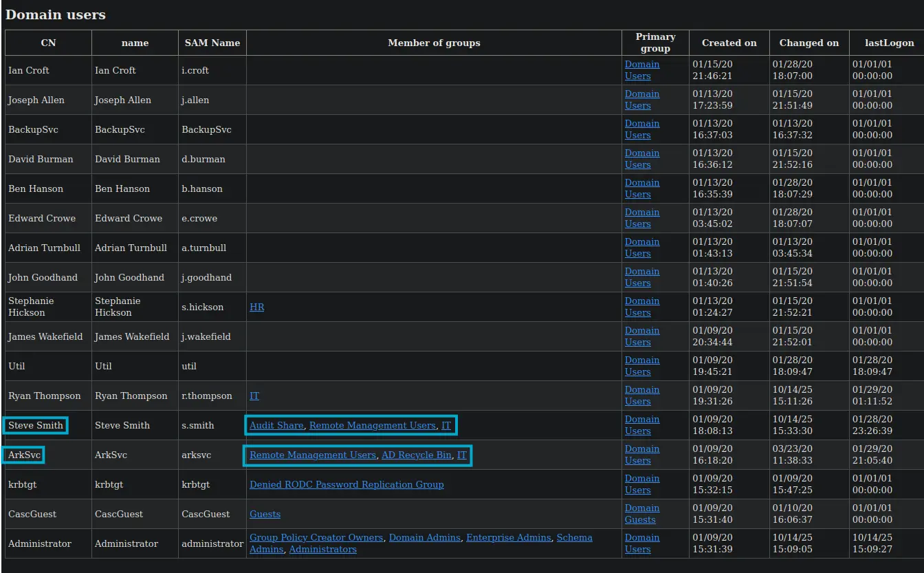The width and height of the screenshot is (924, 573).
Task: Click the Guests group link
Action: [265, 515]
